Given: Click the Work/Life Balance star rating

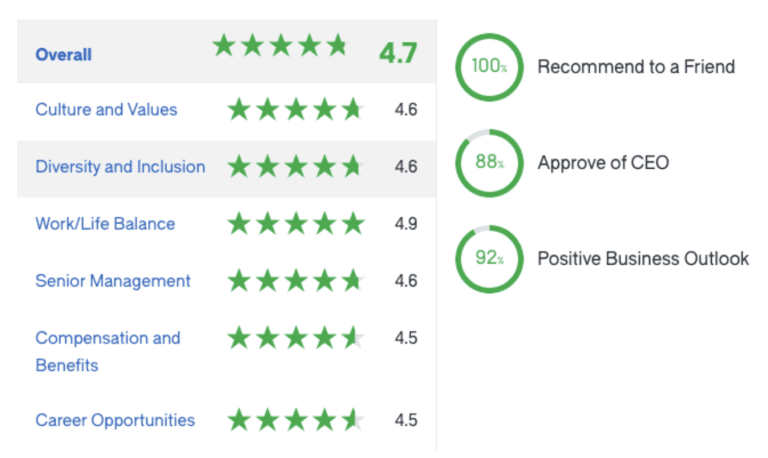Looking at the screenshot, I should point(296,223).
